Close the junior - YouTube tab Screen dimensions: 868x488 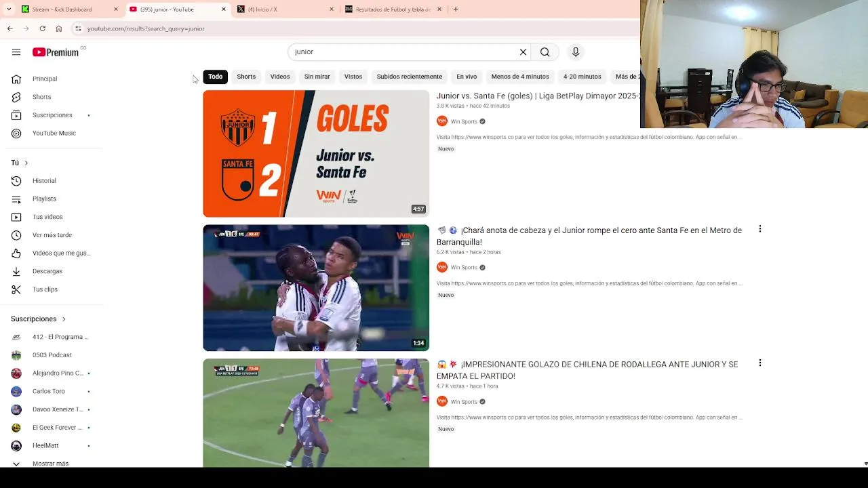tap(224, 9)
